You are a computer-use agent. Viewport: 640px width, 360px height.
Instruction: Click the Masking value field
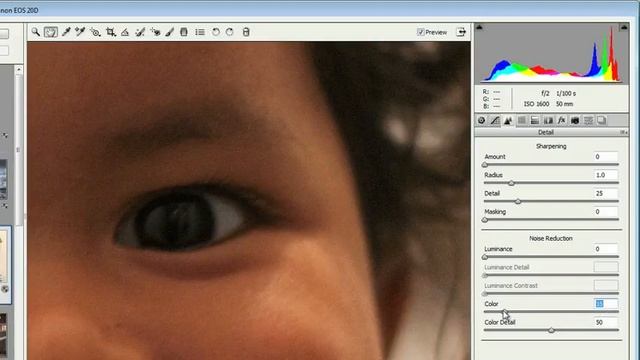(606, 211)
